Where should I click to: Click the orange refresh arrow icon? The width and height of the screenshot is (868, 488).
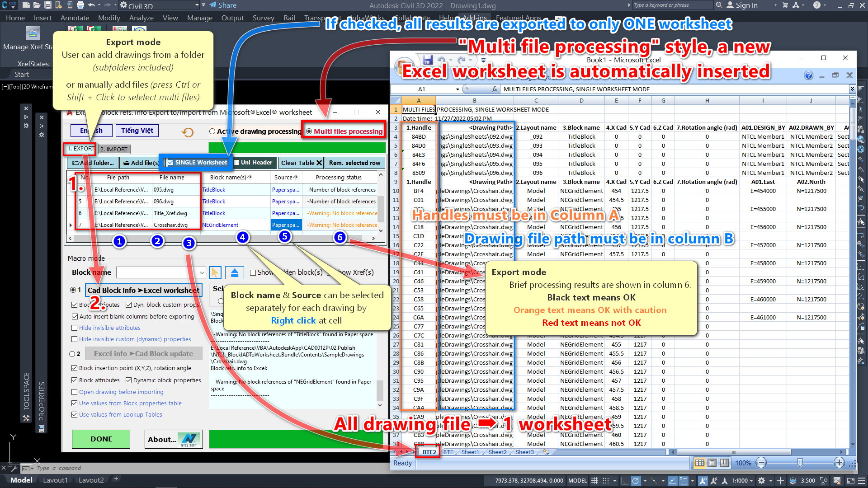click(188, 132)
